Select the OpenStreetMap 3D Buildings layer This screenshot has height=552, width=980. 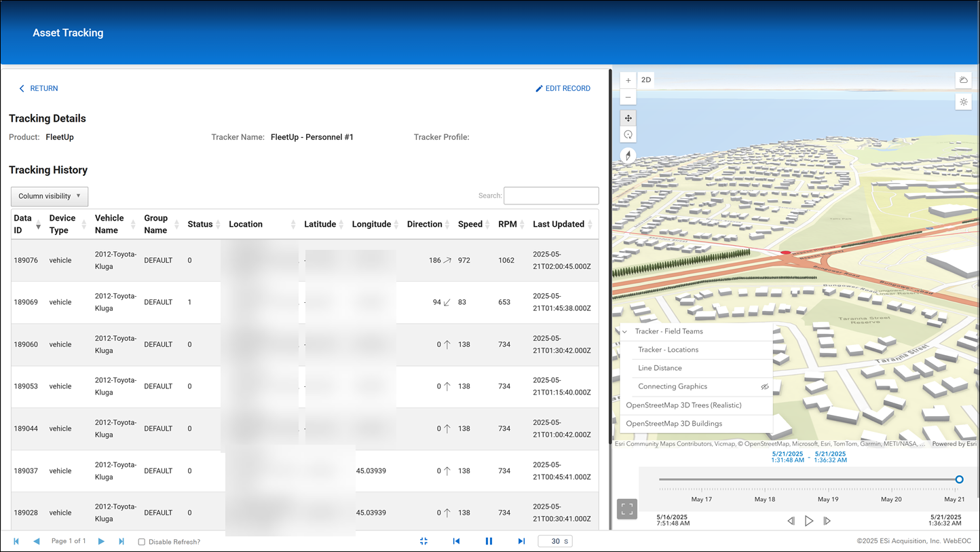[x=674, y=424]
